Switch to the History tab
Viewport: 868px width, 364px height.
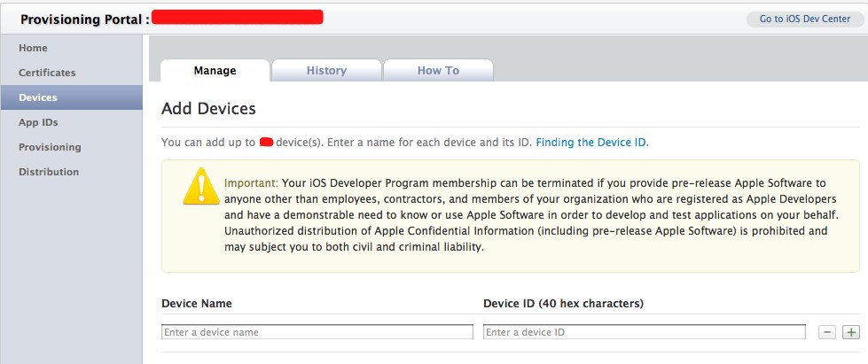(326, 70)
